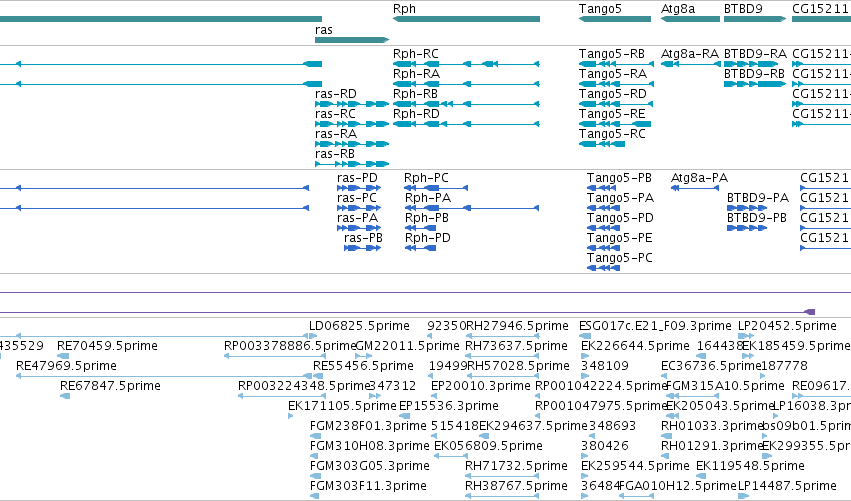
Task: Click LP20452.5prime EST label
Action: [x=787, y=326]
